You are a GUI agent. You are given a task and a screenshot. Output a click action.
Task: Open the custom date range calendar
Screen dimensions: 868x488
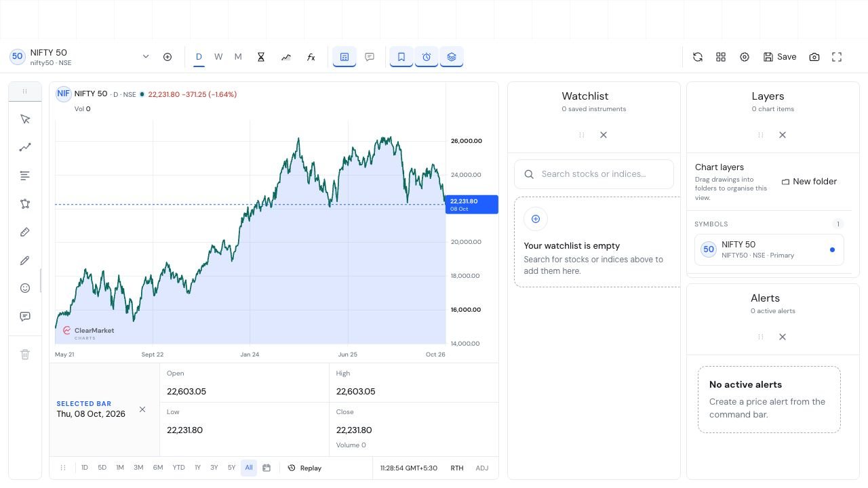[267, 468]
